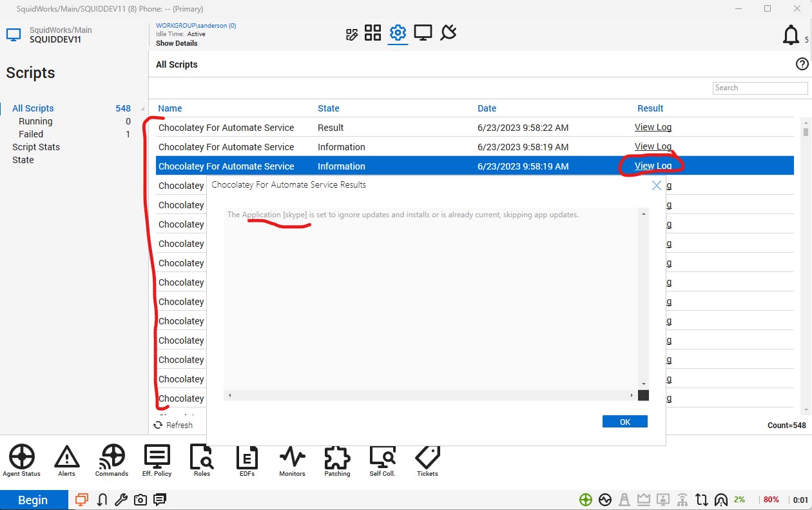Viewport: 812px width, 510px height.
Task: Switch to the grid modules view in toolbar
Action: 372,32
